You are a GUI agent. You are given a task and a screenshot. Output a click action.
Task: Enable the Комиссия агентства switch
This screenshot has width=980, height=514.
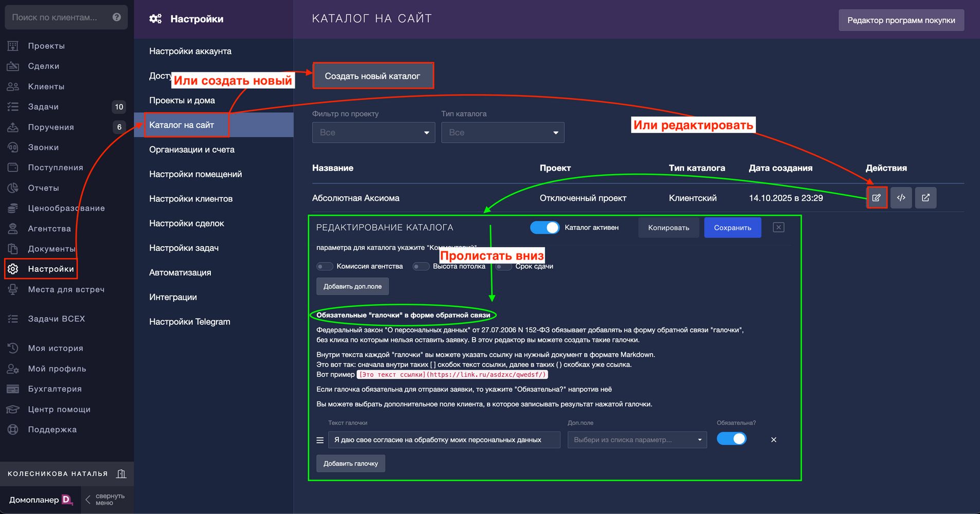click(325, 266)
